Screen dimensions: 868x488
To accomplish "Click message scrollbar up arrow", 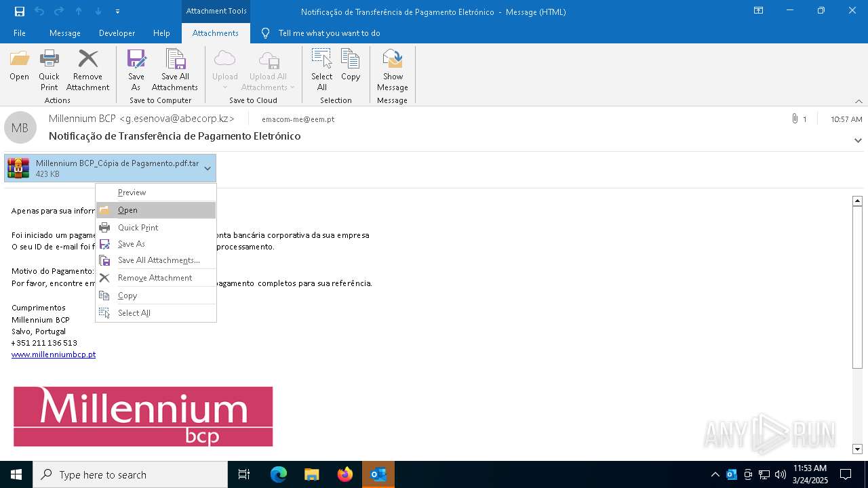I will [x=857, y=201].
